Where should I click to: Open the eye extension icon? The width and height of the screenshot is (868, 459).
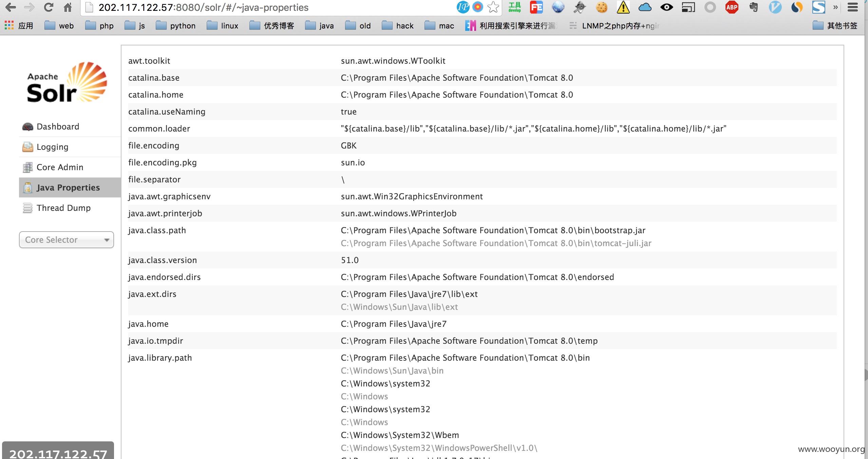666,7
